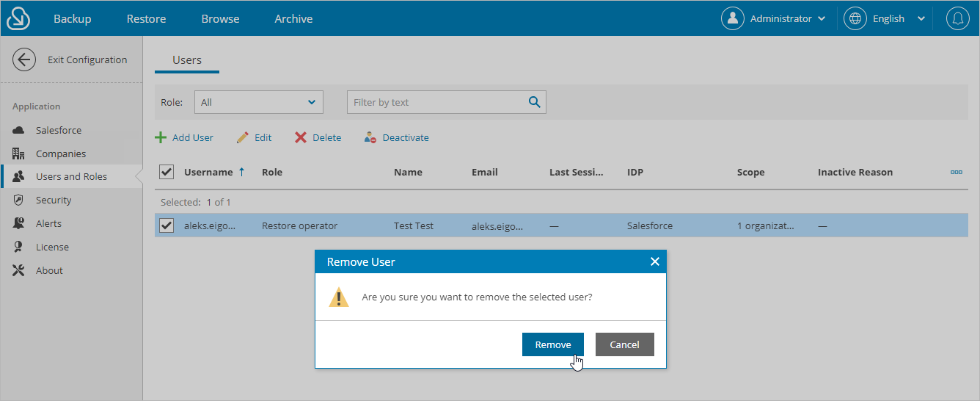This screenshot has height=401, width=980.
Task: Click the Administrator user avatar icon
Action: [x=733, y=18]
